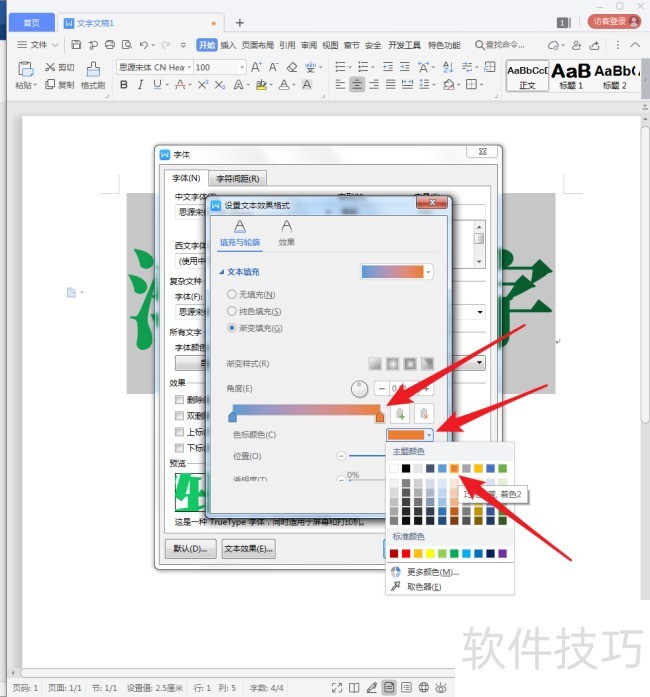
Task: Click the Paste clipboard icon
Action: click(25, 69)
